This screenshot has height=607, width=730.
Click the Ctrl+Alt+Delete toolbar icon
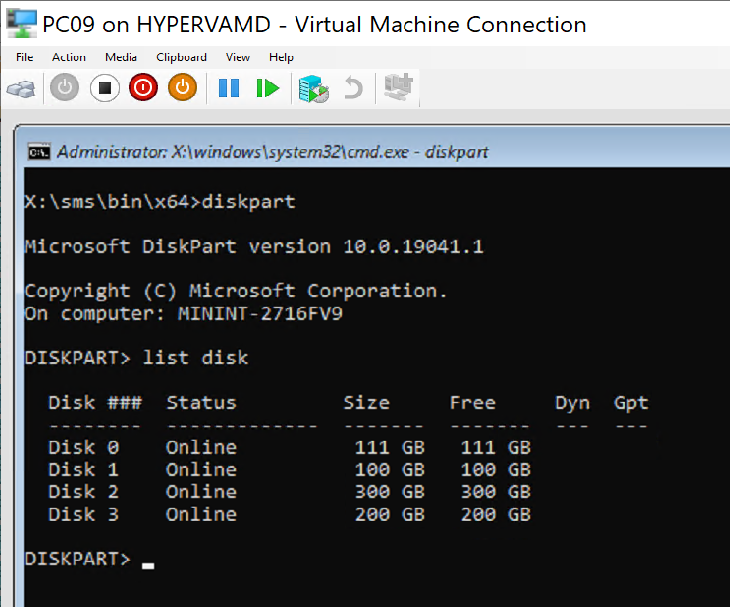[21, 88]
